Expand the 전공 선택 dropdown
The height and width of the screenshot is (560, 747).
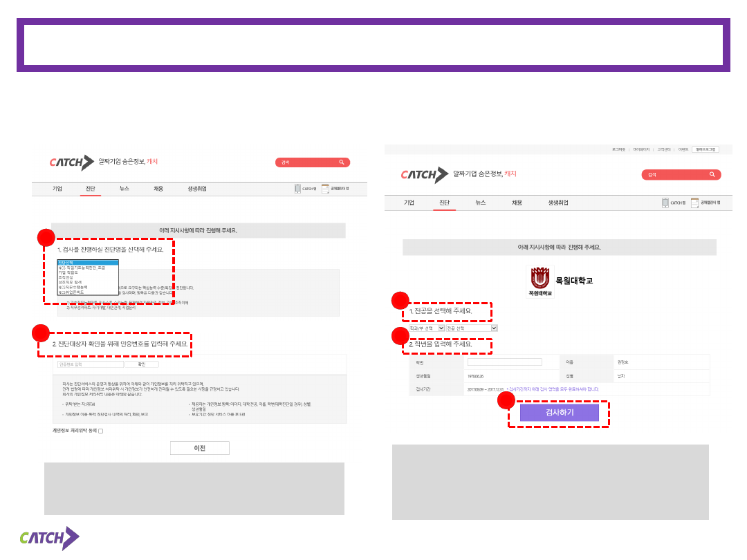point(472,328)
